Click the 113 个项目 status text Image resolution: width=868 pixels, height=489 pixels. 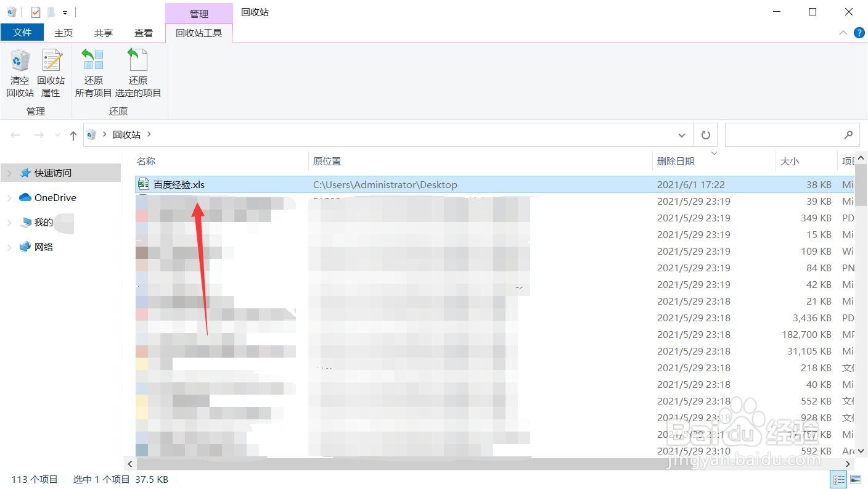click(35, 480)
